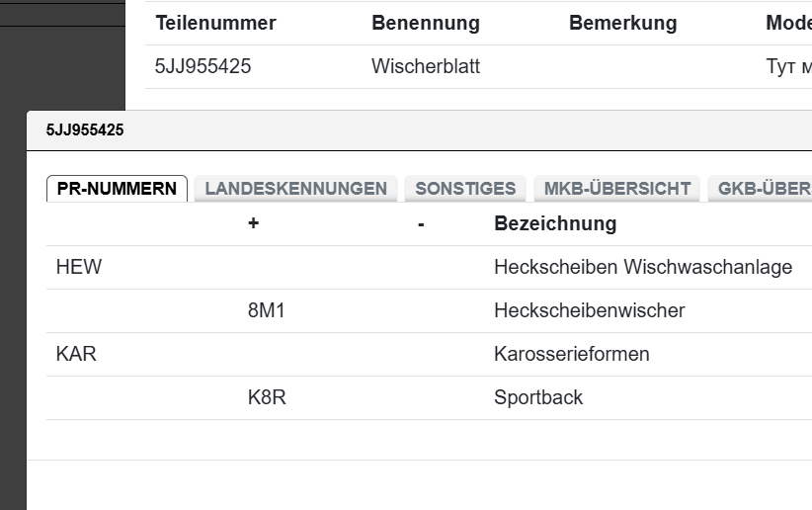Select the KAR family row
The width and height of the screenshot is (812, 510).
click(76, 354)
